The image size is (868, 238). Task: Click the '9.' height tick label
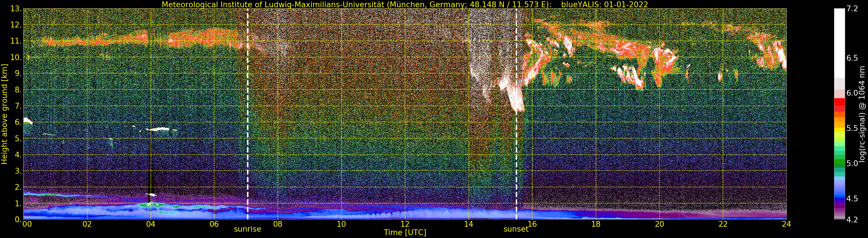point(18,73)
